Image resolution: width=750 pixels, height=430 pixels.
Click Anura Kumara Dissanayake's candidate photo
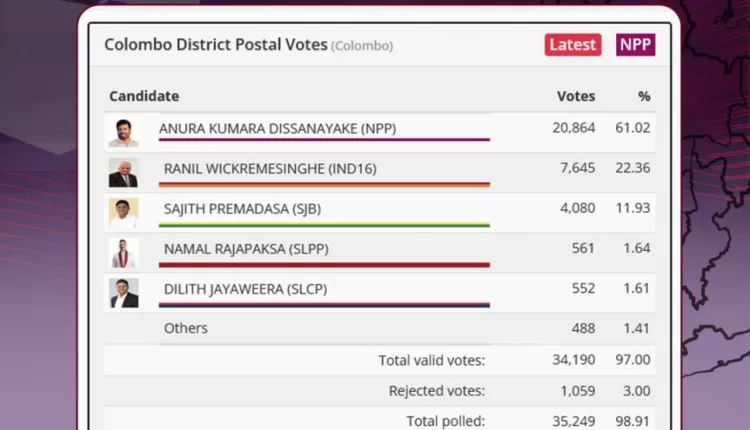[x=123, y=133]
